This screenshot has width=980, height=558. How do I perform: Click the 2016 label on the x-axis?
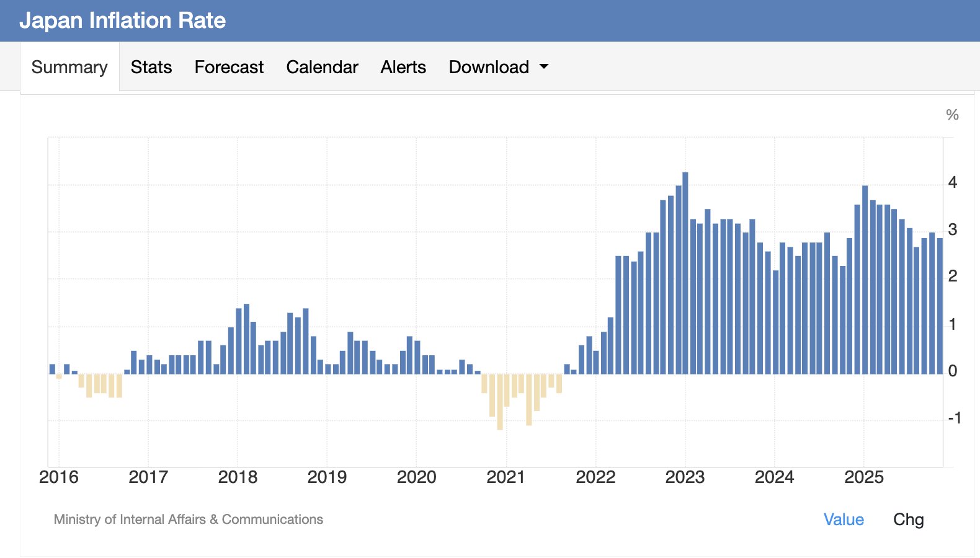click(x=59, y=477)
